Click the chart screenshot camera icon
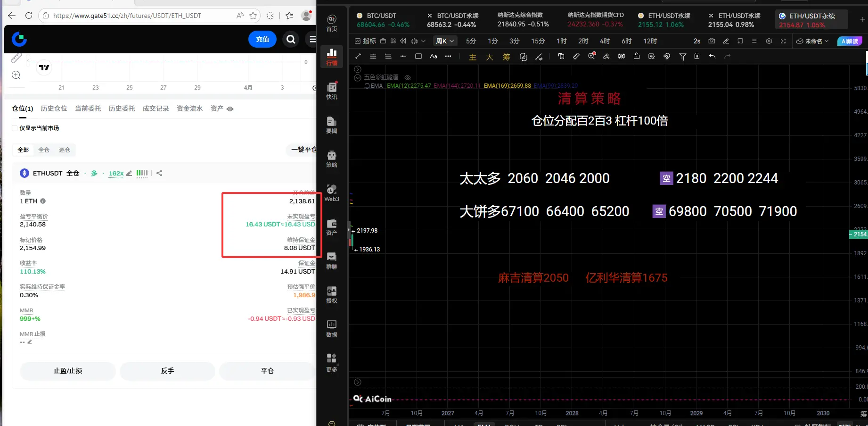The height and width of the screenshot is (426, 868). [712, 41]
